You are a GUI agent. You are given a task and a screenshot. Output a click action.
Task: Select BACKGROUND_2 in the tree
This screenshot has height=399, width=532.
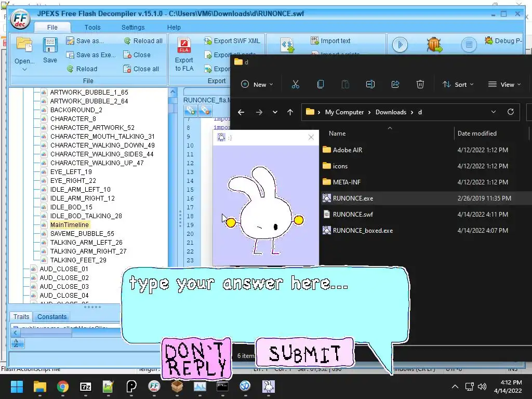pos(76,110)
